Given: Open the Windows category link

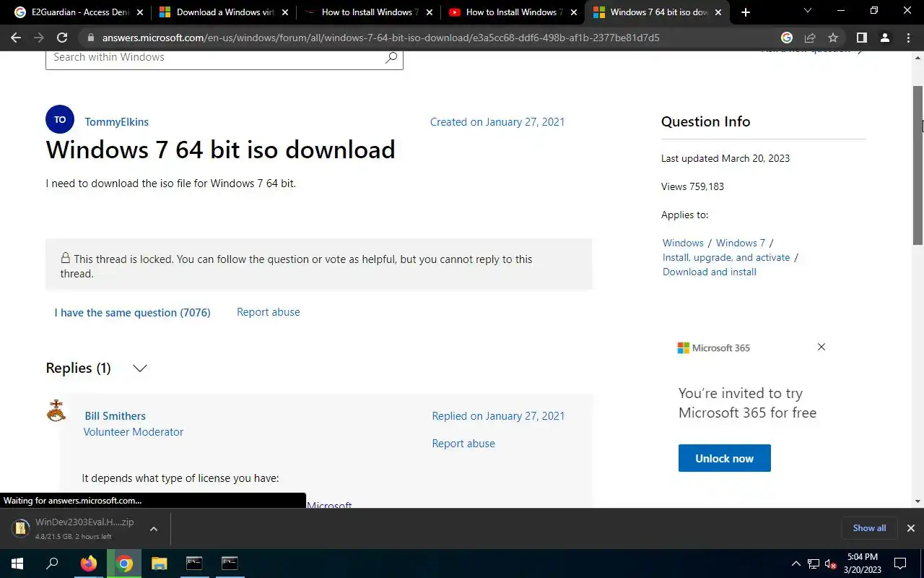Looking at the screenshot, I should click(683, 243).
